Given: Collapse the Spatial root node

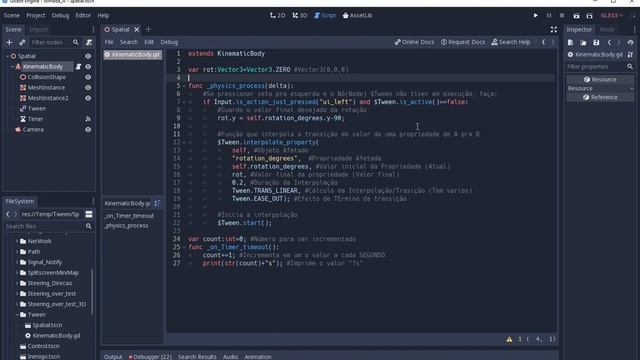Looking at the screenshot, I should (7, 56).
